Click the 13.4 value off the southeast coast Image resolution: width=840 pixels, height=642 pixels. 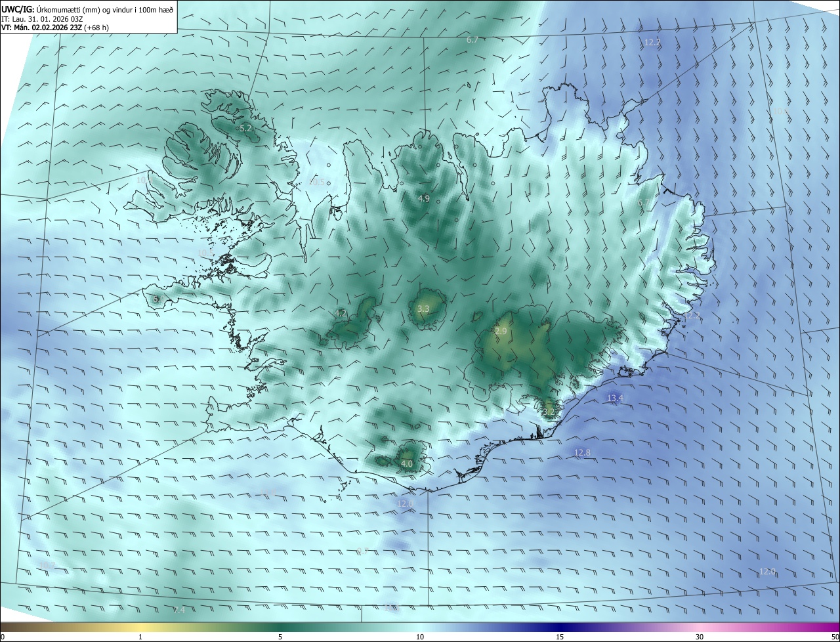click(x=615, y=398)
